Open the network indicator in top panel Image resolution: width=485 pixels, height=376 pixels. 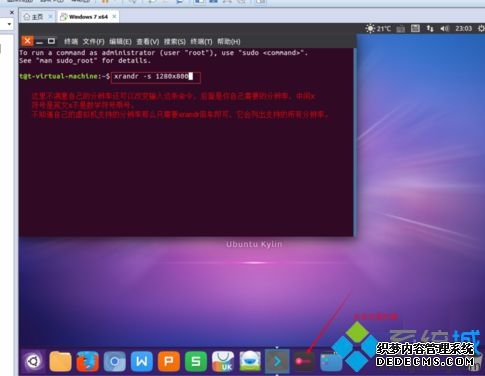click(430, 29)
